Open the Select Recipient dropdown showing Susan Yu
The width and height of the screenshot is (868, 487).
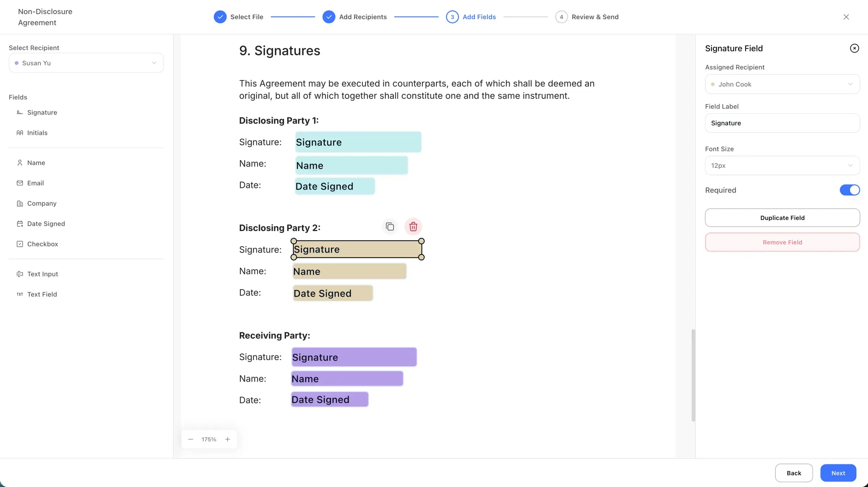pos(86,63)
